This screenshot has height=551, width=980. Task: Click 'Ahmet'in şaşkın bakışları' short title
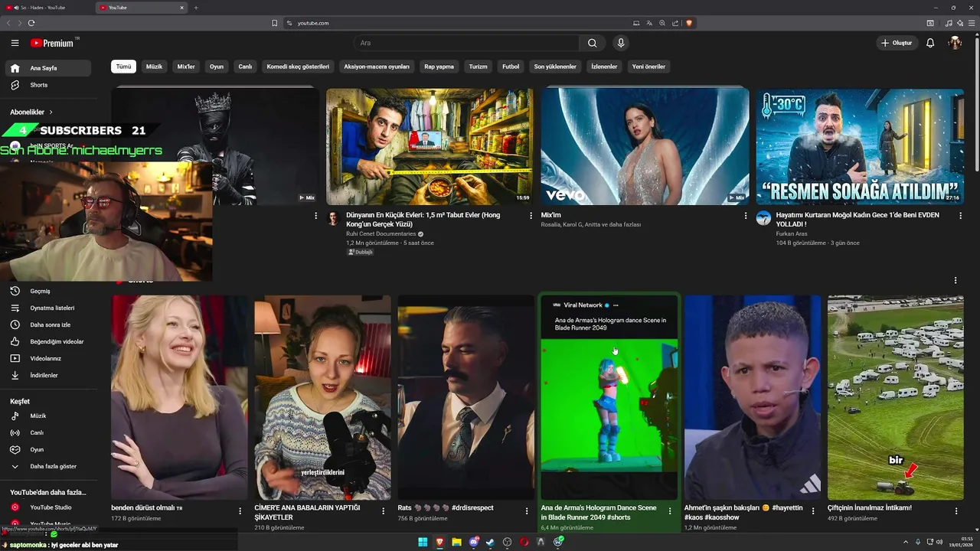pos(743,512)
